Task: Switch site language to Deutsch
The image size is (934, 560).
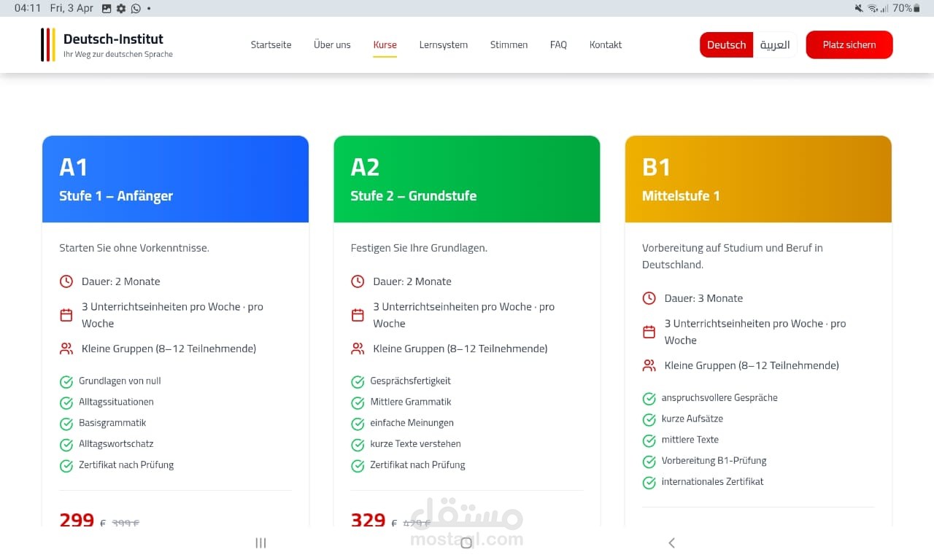Action: pos(726,44)
